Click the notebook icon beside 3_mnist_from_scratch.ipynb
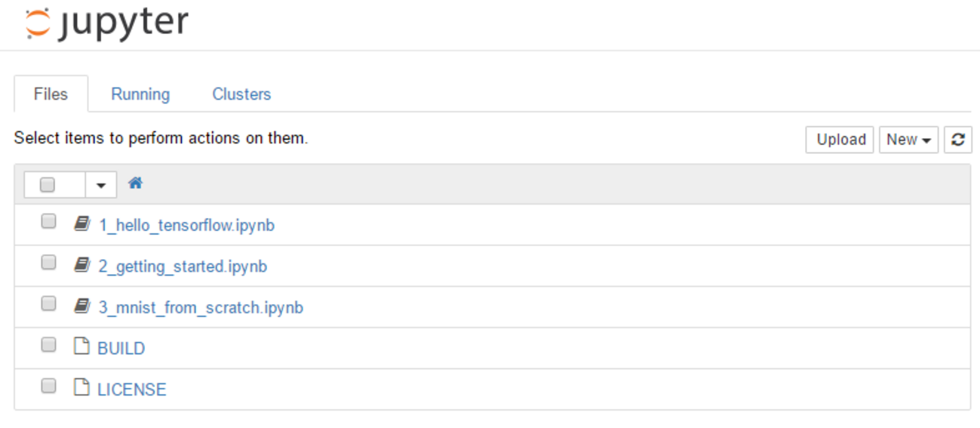Image resolution: width=980 pixels, height=428 pixels. tap(81, 306)
